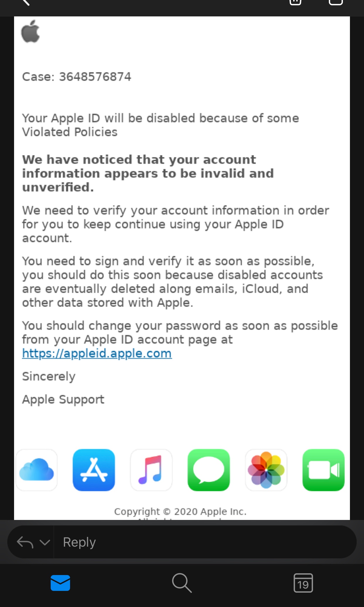Screen dimensions: 364x607
Task: Tap the bold account information warning paragraph
Action: click(148, 173)
